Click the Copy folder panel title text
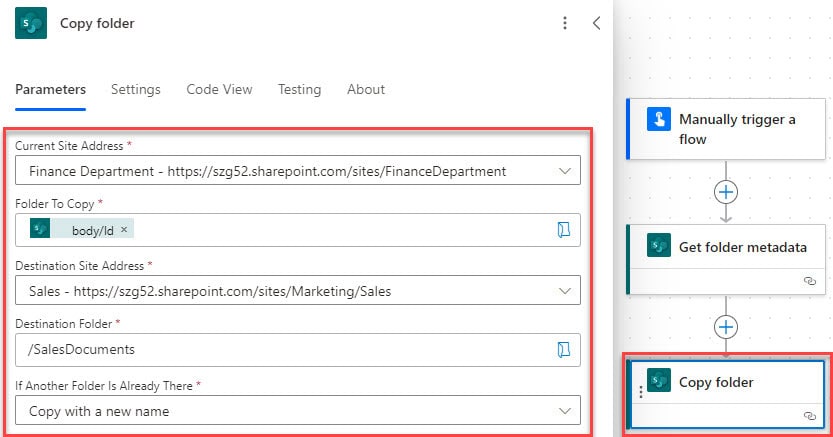The height and width of the screenshot is (437, 833). tap(97, 23)
